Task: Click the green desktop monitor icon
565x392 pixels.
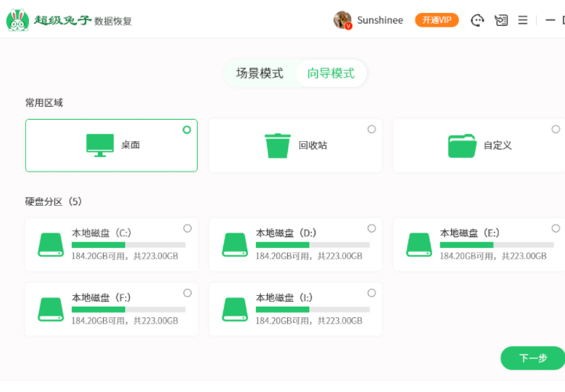Action: [x=100, y=145]
